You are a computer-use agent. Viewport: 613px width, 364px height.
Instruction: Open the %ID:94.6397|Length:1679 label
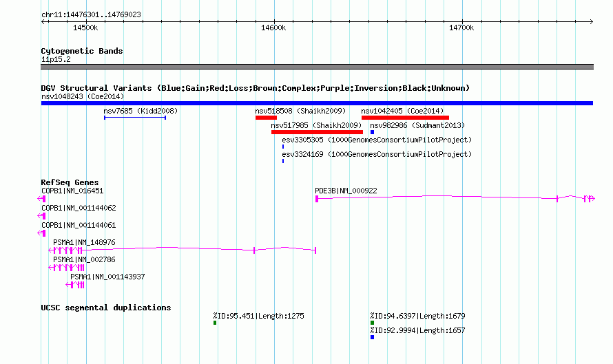coord(417,316)
